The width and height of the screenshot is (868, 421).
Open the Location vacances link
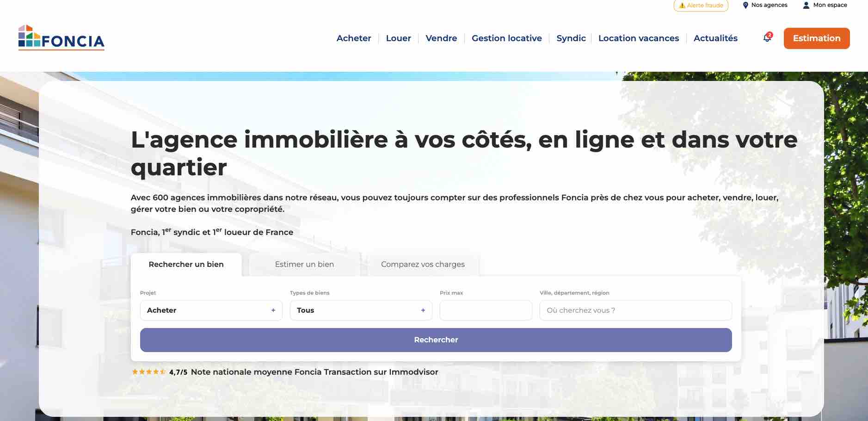639,38
